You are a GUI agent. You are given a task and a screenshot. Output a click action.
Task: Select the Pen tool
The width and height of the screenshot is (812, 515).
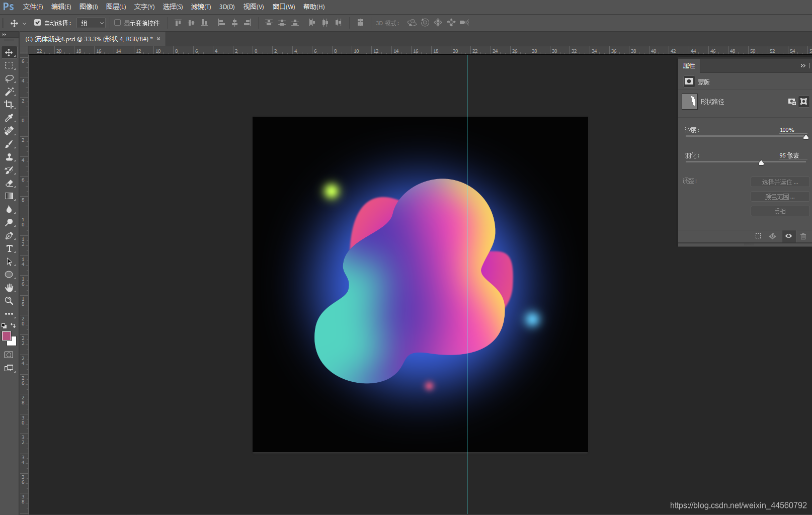(9, 235)
